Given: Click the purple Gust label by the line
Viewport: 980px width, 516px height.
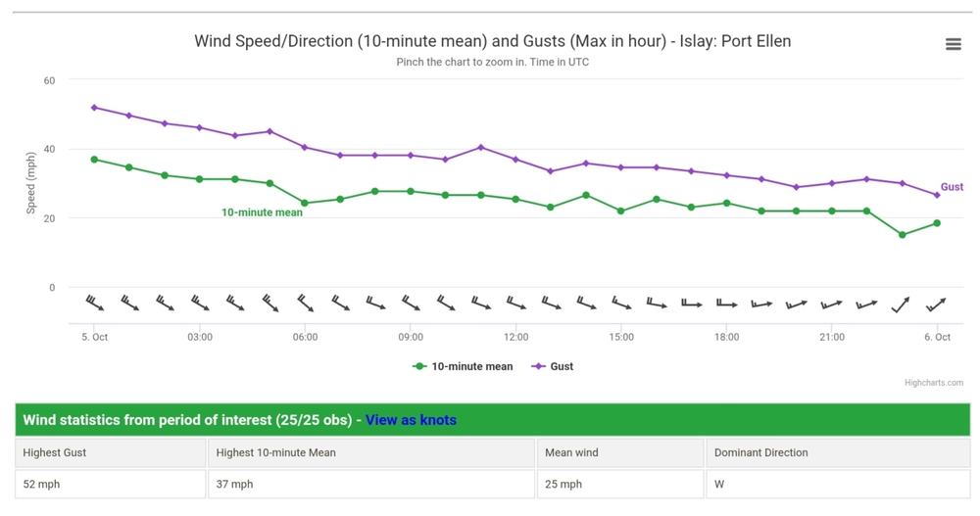Looking at the screenshot, I should 952,187.
